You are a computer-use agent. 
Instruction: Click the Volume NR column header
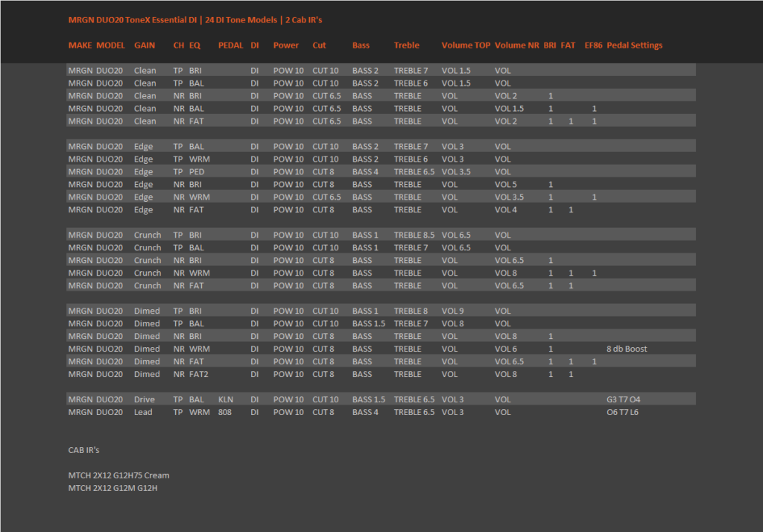tap(517, 45)
